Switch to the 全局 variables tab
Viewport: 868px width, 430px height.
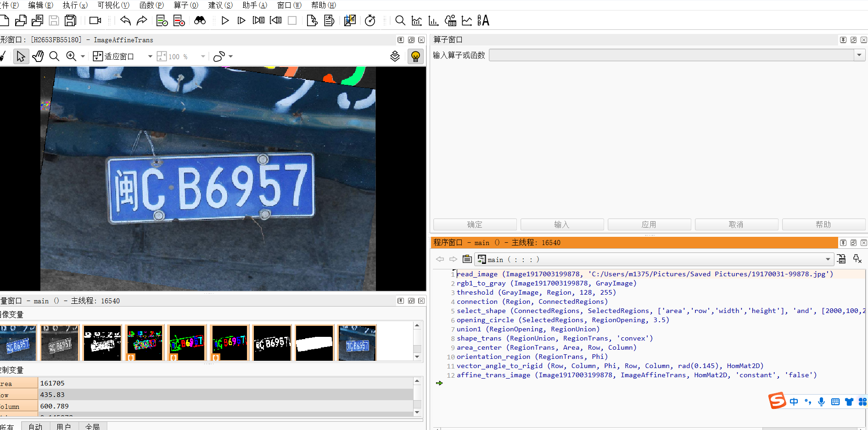click(x=92, y=426)
